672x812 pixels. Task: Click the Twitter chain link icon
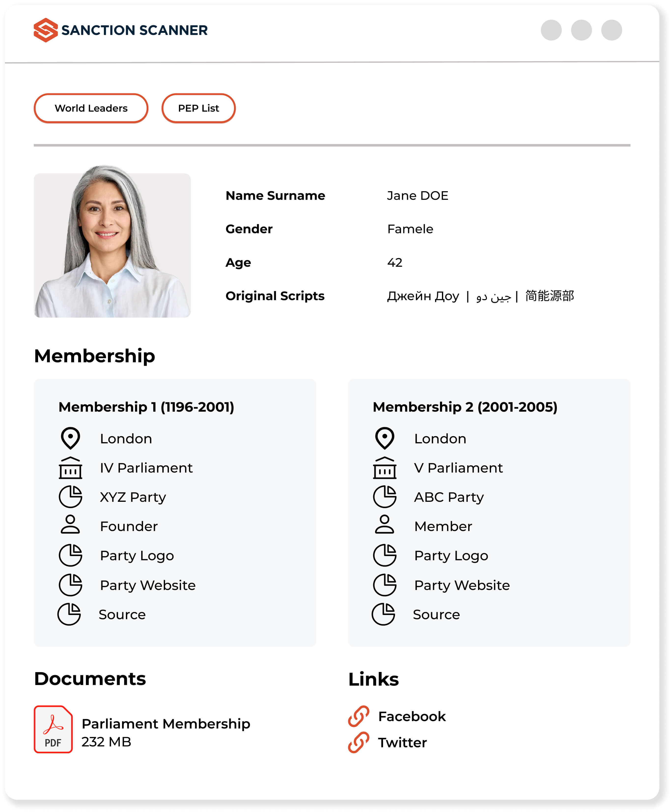click(358, 742)
